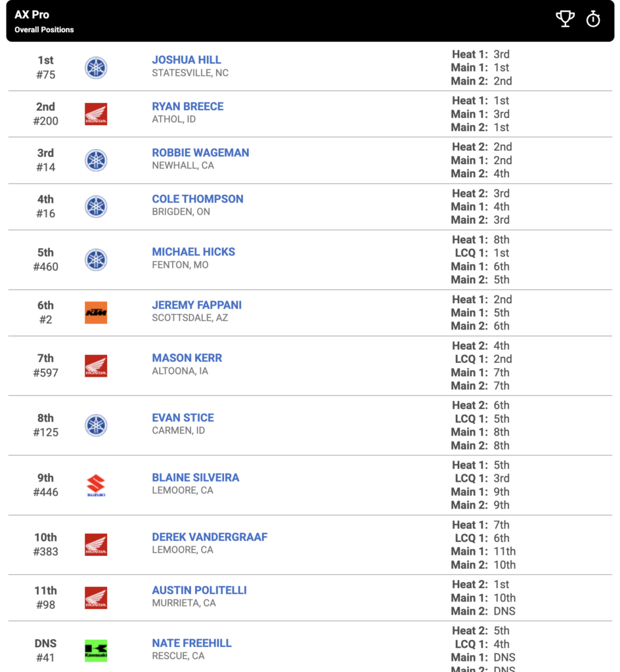
Task: View Robbie Wageman's profile
Action: (201, 152)
